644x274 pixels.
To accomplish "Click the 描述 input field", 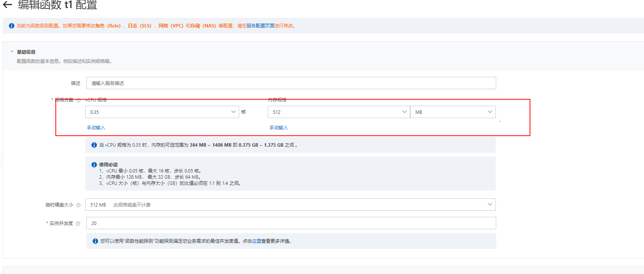I will 291,83.
